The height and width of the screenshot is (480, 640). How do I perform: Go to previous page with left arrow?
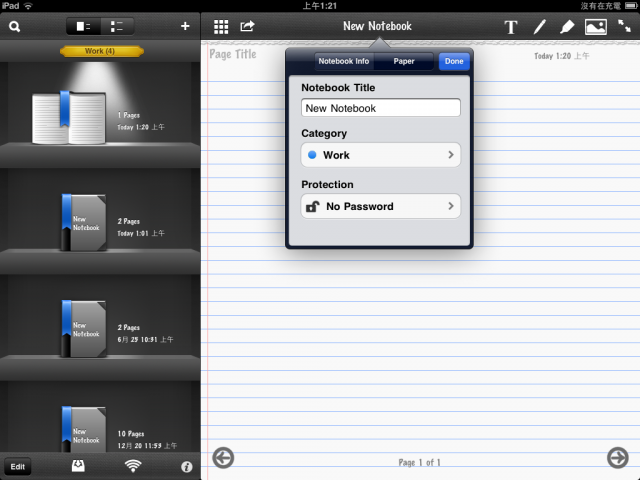click(x=223, y=458)
